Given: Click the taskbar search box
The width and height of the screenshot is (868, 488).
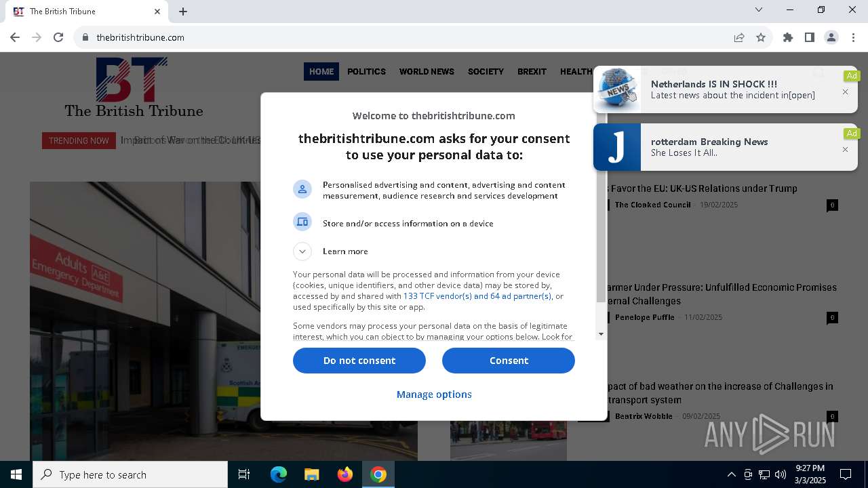Looking at the screenshot, I should [130, 474].
